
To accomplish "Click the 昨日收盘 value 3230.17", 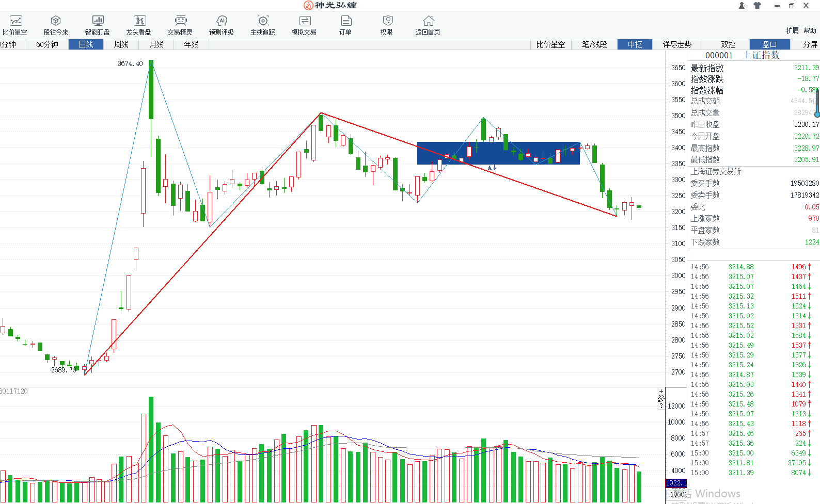I will [x=807, y=124].
